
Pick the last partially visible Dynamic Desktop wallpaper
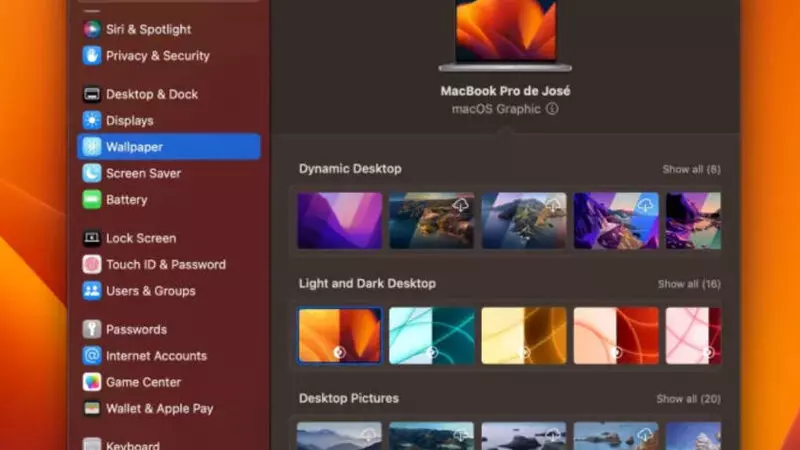click(693, 220)
